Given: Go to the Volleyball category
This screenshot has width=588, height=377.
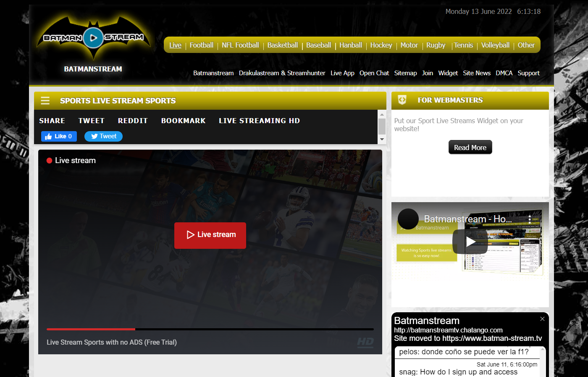Looking at the screenshot, I should [495, 45].
